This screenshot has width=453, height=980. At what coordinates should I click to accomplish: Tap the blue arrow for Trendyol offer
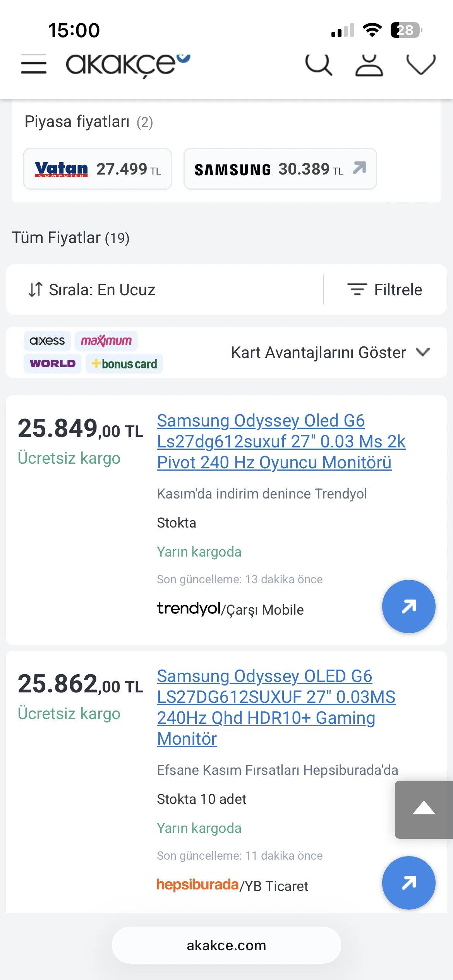pyautogui.click(x=408, y=607)
